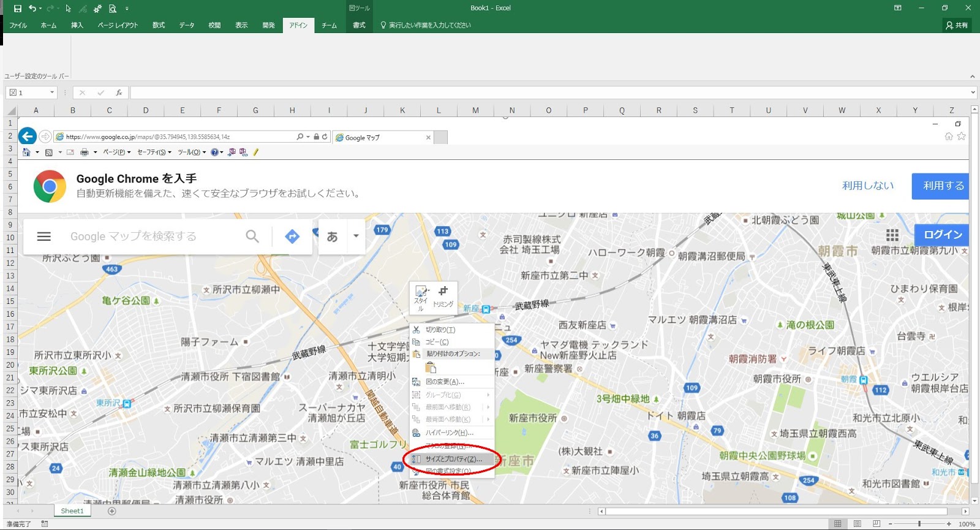Collapse the ribbon with the small chevron
This screenshot has width=980, height=530.
point(972,77)
